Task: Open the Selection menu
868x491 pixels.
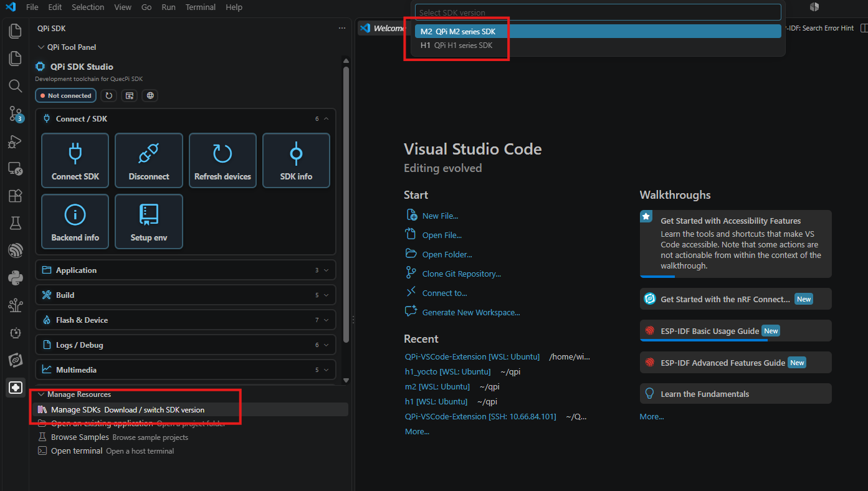Action: click(x=88, y=7)
